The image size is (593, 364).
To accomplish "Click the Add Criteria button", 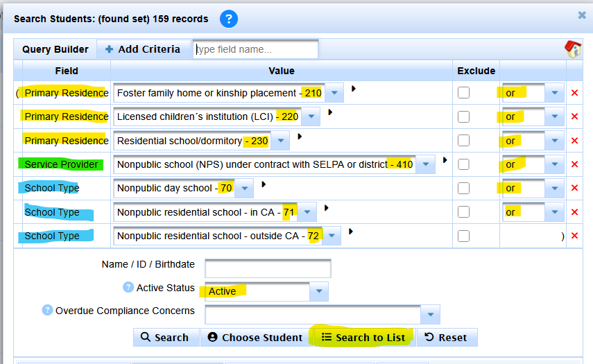I will tap(143, 49).
